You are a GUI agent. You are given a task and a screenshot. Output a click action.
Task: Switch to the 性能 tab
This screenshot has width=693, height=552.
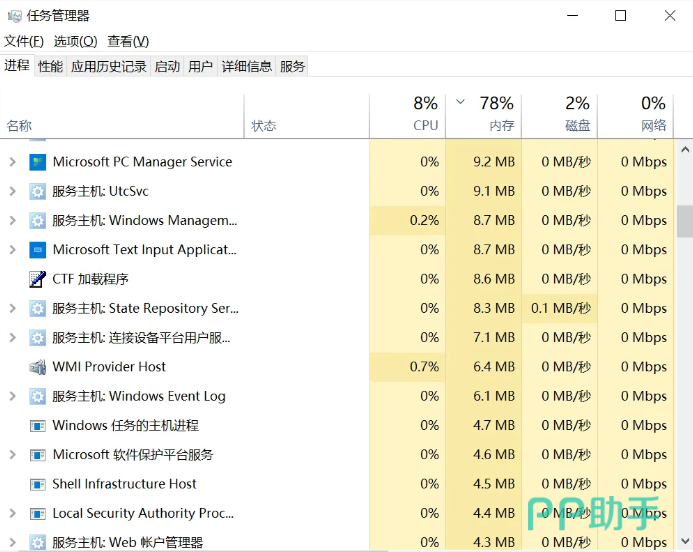50,66
